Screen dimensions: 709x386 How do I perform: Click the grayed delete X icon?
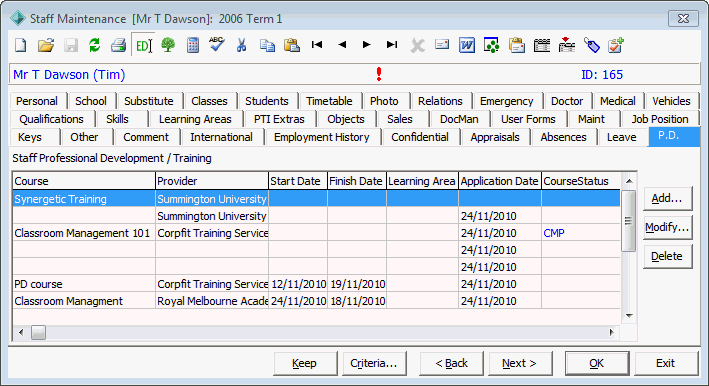coord(417,45)
